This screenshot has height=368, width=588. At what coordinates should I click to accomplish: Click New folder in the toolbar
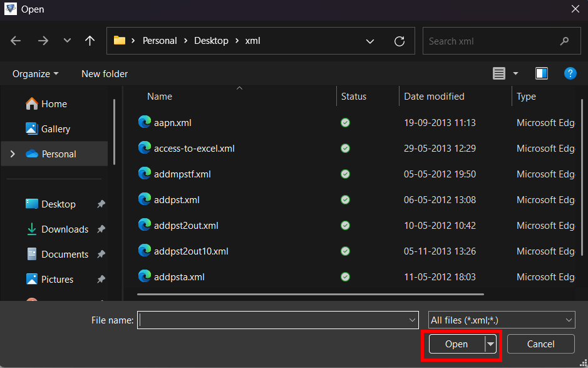(x=105, y=73)
